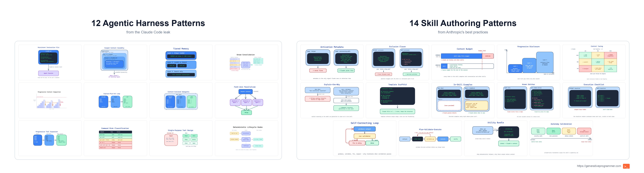644x173 pixels.
Task: Select the Progressive Disclosure chart card
Action: pos(528,62)
